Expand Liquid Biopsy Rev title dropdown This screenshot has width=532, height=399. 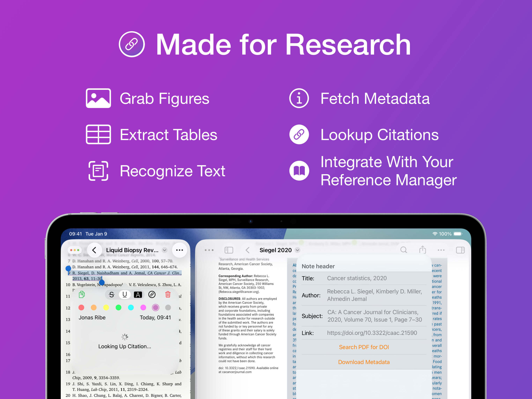point(165,250)
